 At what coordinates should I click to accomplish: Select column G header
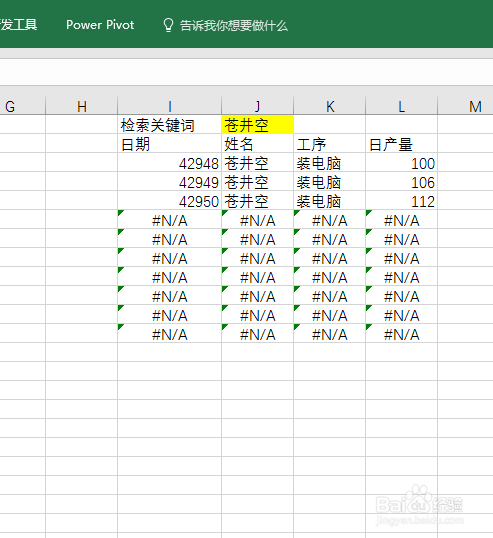(x=23, y=106)
